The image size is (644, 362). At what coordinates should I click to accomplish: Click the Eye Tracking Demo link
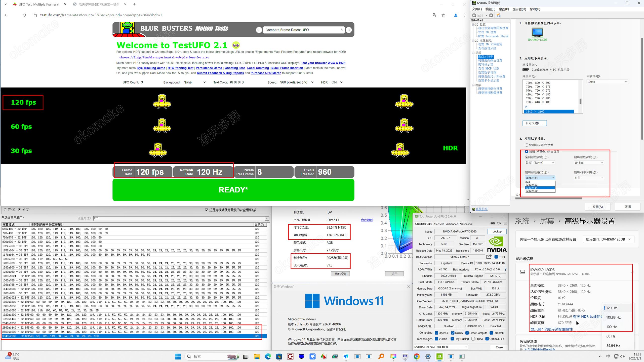coord(151,68)
